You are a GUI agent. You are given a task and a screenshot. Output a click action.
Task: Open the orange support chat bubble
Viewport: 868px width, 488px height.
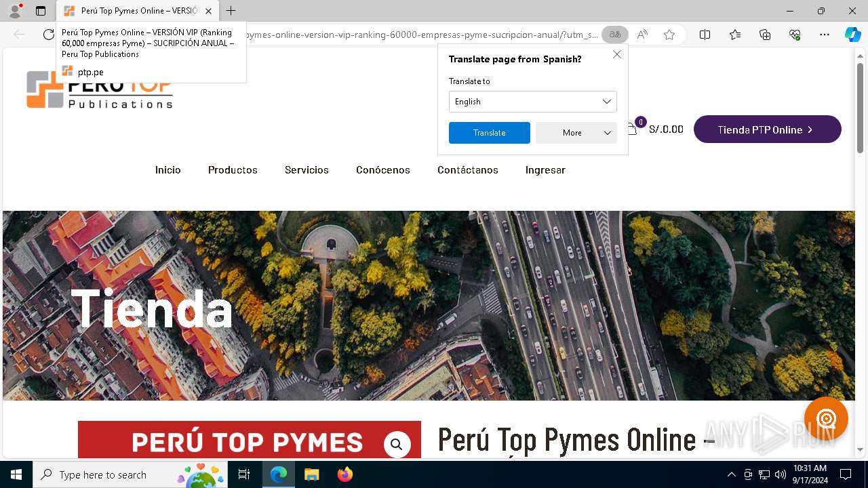(826, 419)
